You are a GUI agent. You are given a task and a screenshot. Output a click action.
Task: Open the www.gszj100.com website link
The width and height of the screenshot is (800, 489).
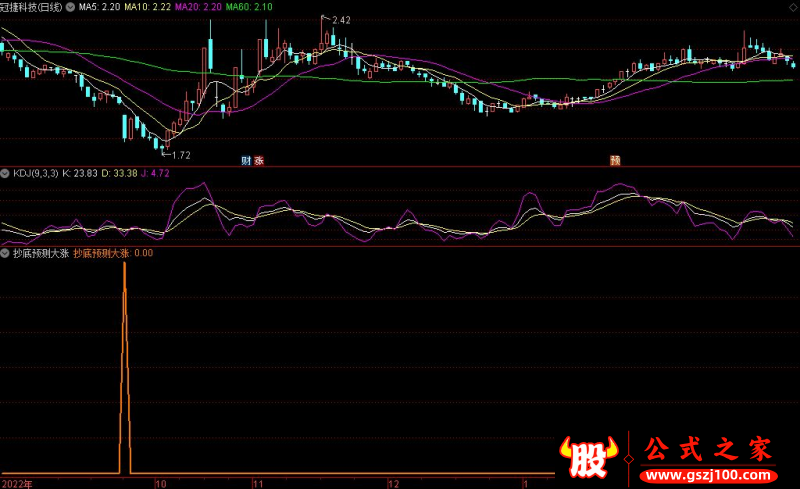click(x=706, y=472)
